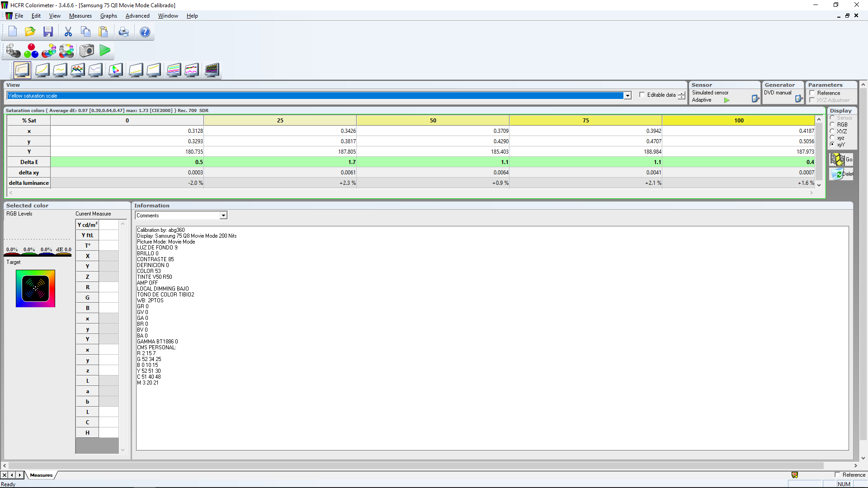Open the Advanced menu
Screen dimensions: 868x488
tap(137, 16)
